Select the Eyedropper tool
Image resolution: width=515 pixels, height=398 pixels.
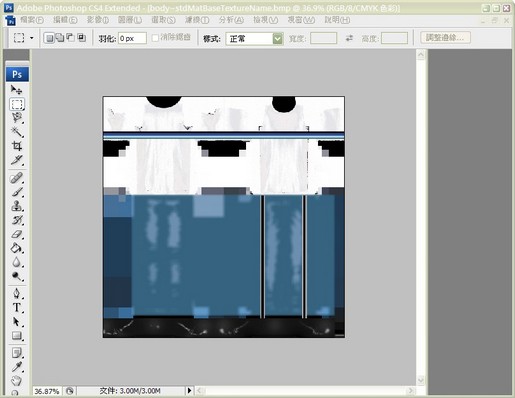17,367
